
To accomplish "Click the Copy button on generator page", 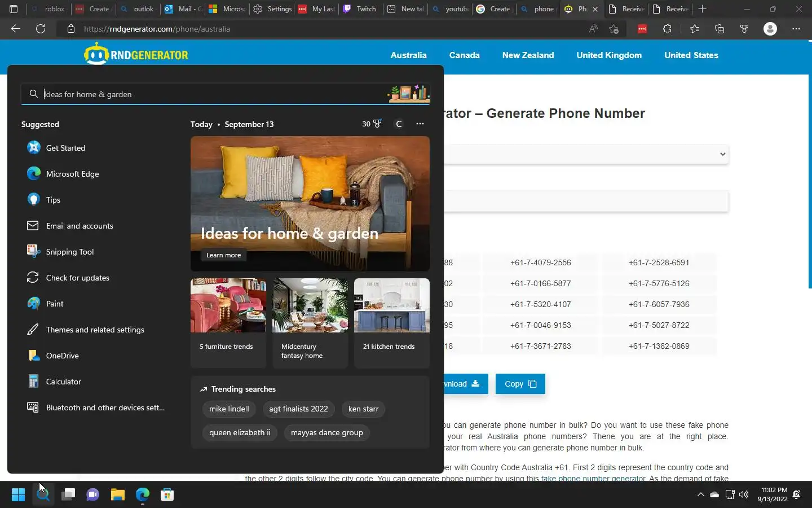I will click(x=520, y=384).
